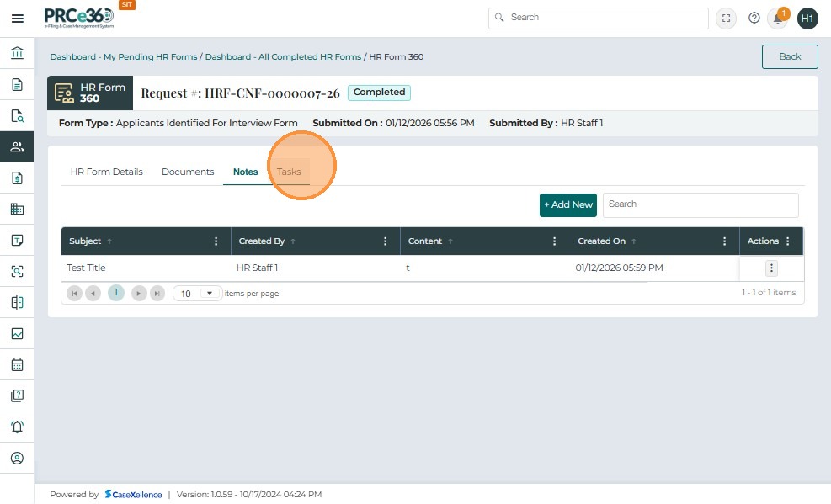
Task: Sort by Created On column header
Action: pos(601,241)
